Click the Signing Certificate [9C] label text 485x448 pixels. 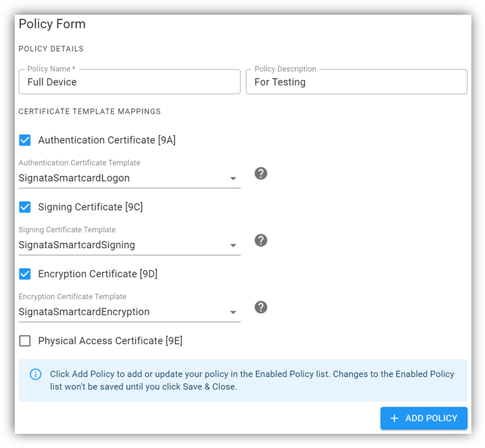click(x=90, y=207)
